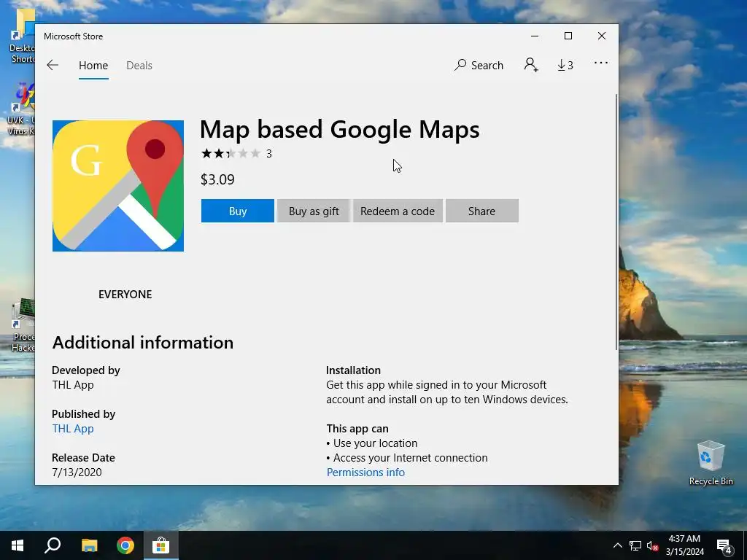Switch to the Home tab
This screenshot has width=747, height=560.
pos(93,66)
